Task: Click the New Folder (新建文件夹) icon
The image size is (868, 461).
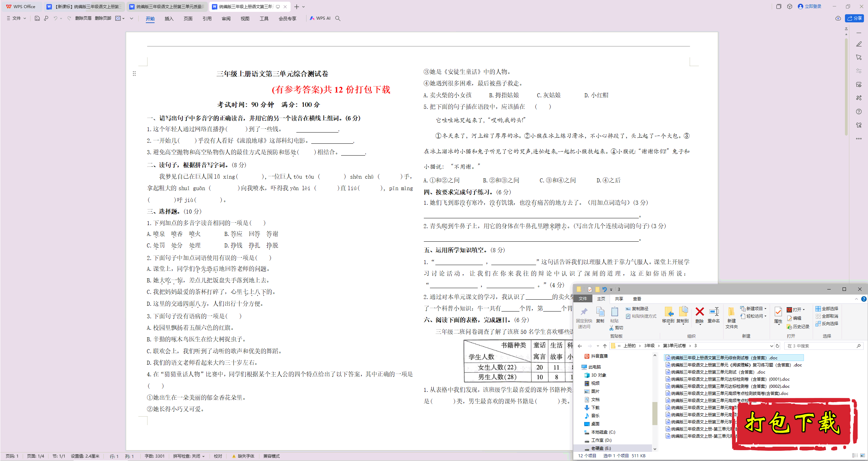Action: [732, 317]
